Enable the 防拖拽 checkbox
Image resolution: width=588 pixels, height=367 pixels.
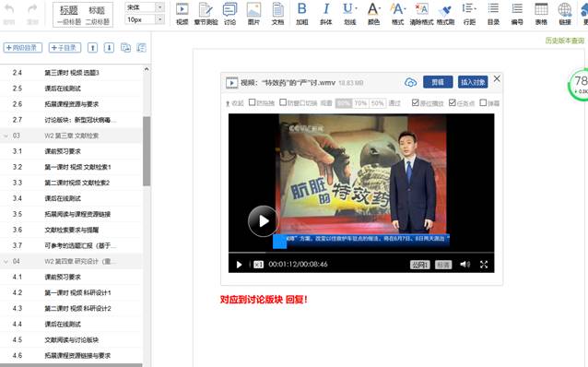[x=252, y=102]
